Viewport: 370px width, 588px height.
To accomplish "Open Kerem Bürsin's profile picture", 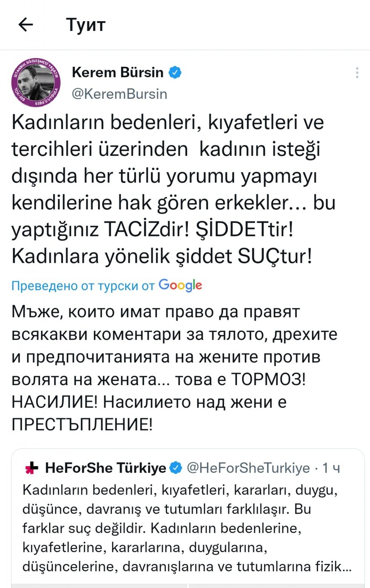I will click(36, 83).
